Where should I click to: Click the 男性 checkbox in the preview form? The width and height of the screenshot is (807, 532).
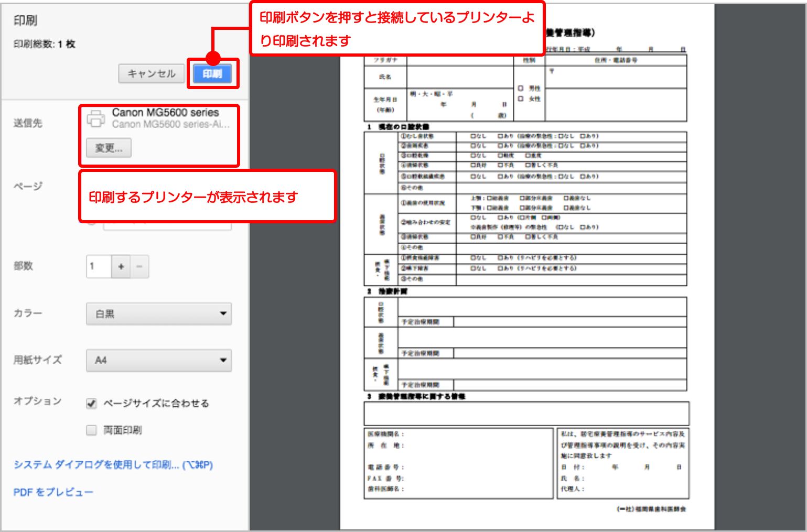tap(521, 89)
